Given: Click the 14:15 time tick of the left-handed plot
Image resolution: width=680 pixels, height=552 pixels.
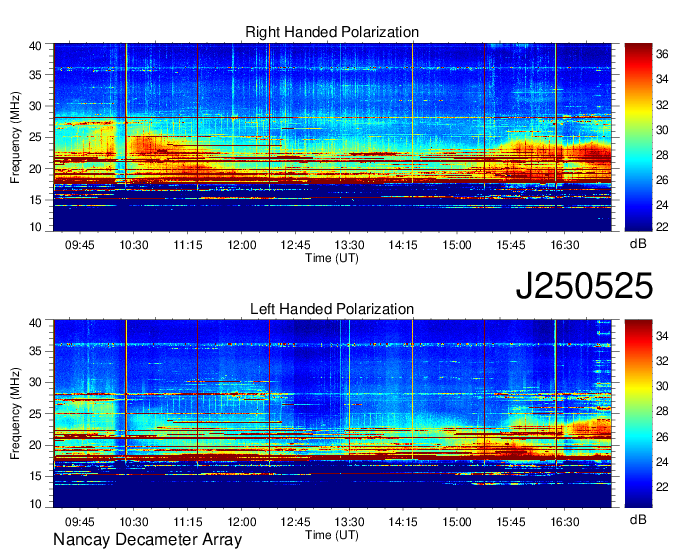Looking at the screenshot, I should (x=403, y=522).
